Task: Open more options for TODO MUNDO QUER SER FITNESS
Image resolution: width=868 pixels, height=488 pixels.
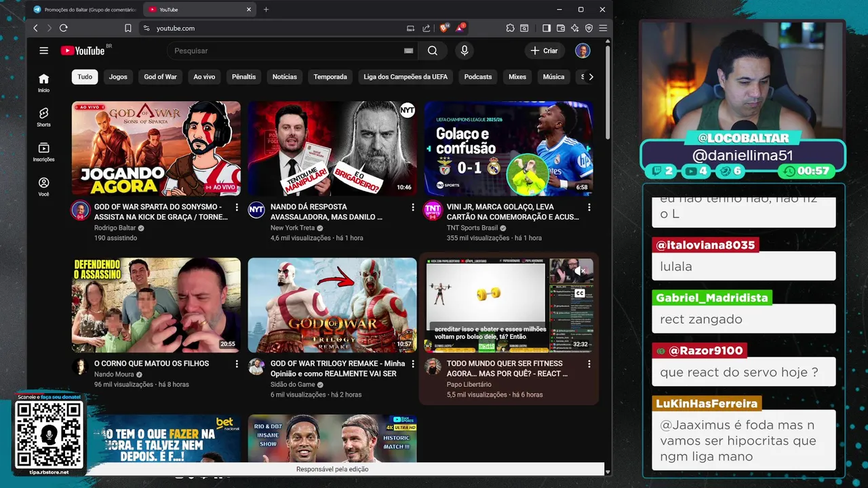Action: click(x=589, y=364)
